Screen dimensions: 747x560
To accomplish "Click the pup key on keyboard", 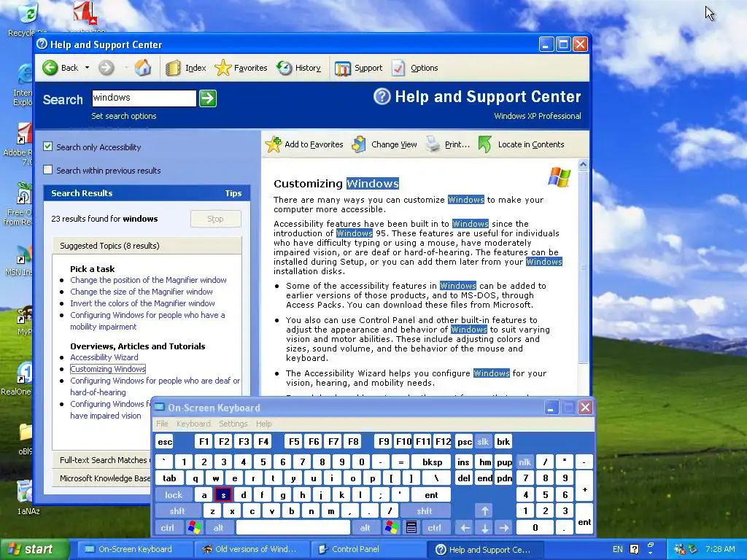I will (504, 462).
